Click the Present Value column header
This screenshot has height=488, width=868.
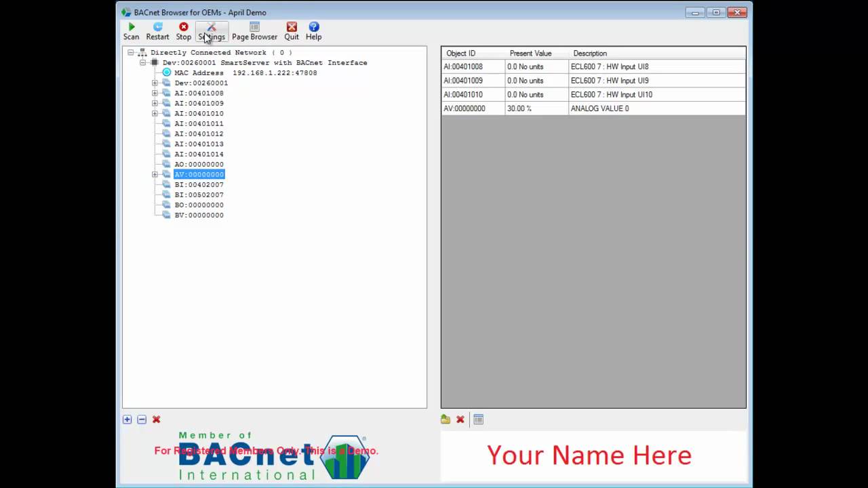pos(536,53)
